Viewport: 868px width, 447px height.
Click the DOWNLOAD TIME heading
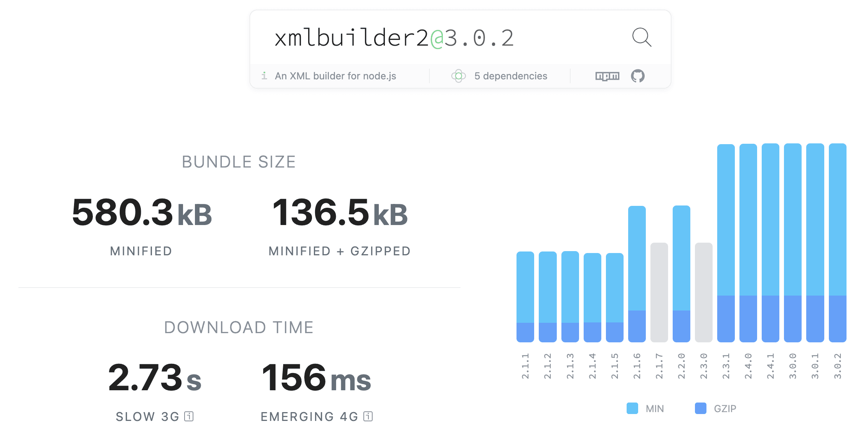point(239,327)
